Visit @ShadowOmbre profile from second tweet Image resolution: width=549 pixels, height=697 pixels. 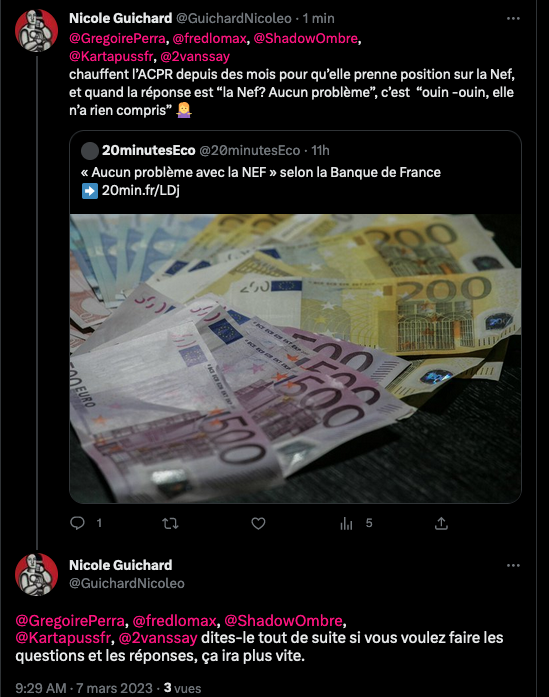click(283, 620)
